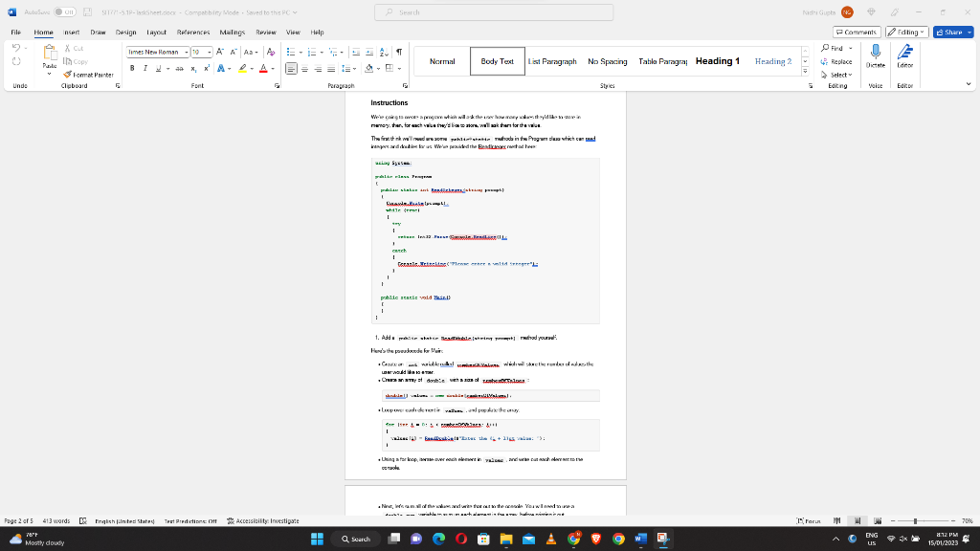Click the Search box in title bar

tap(494, 11)
